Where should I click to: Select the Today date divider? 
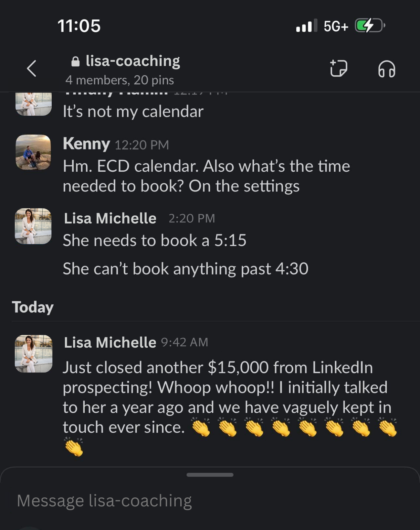tap(33, 307)
